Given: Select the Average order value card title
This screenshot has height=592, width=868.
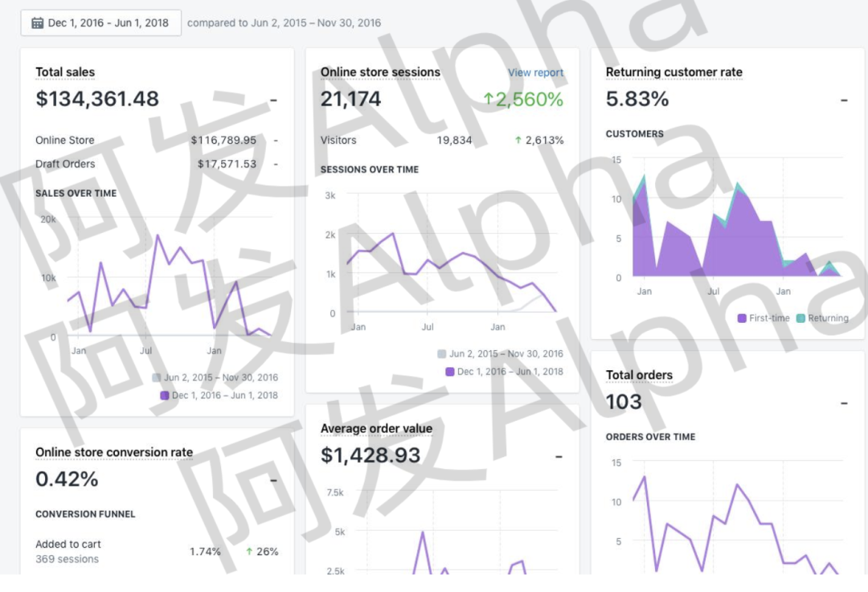Looking at the screenshot, I should point(376,429).
